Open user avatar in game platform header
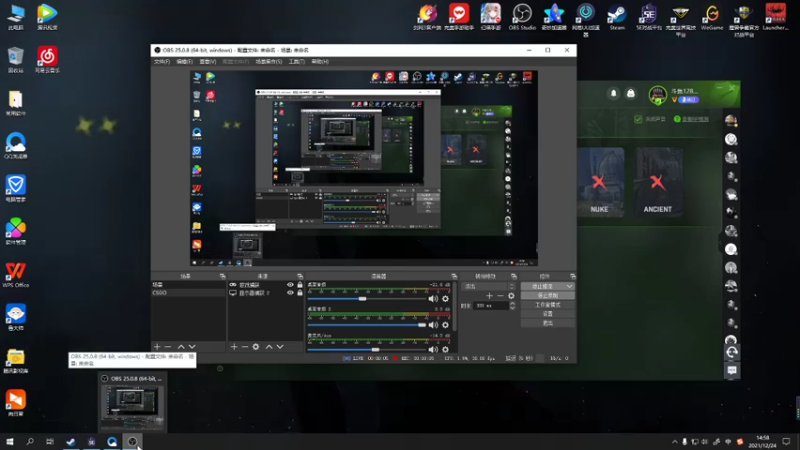This screenshot has height=450, width=800. point(658,95)
